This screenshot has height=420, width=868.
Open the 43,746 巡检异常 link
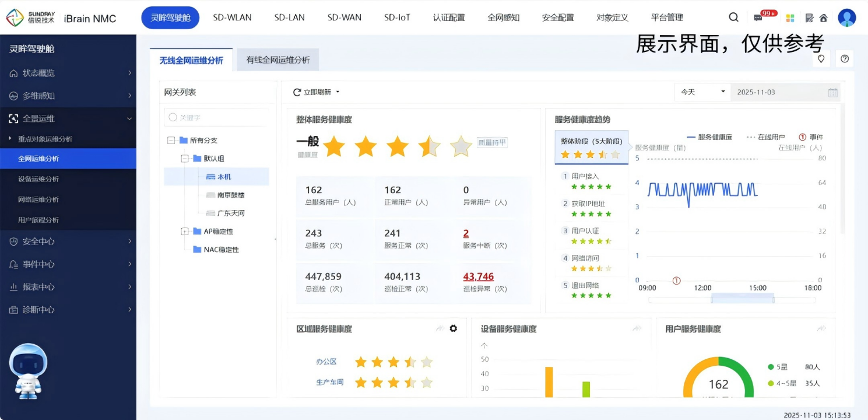click(478, 276)
